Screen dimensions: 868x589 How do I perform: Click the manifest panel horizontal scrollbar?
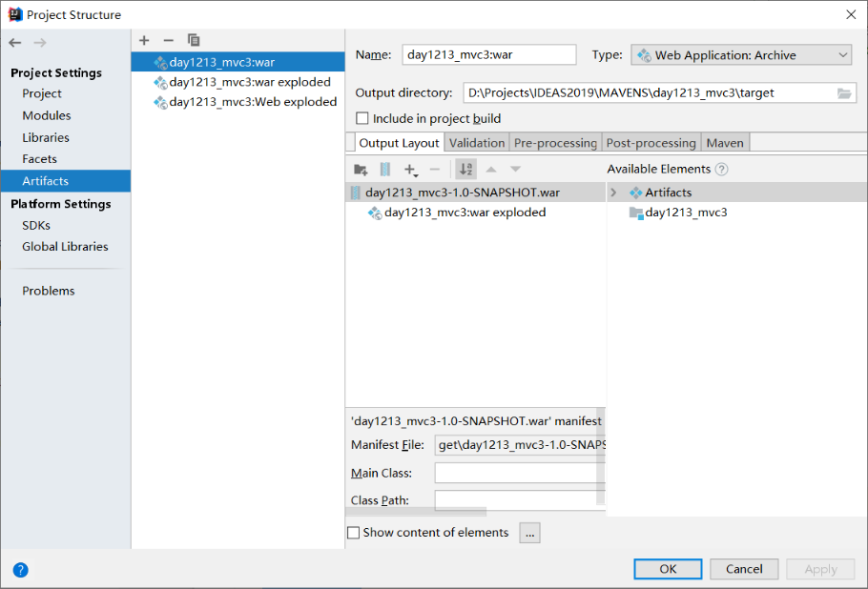(416, 512)
